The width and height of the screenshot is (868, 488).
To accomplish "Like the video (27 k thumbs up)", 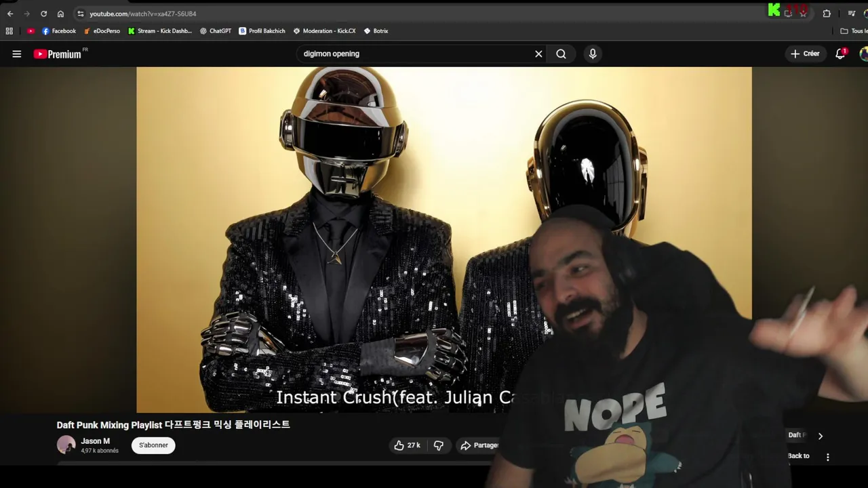I will click(407, 445).
